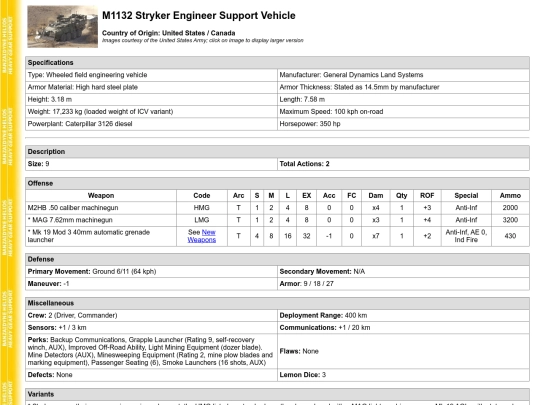Click the Offense section header
540x405 pixels.
coord(277,183)
